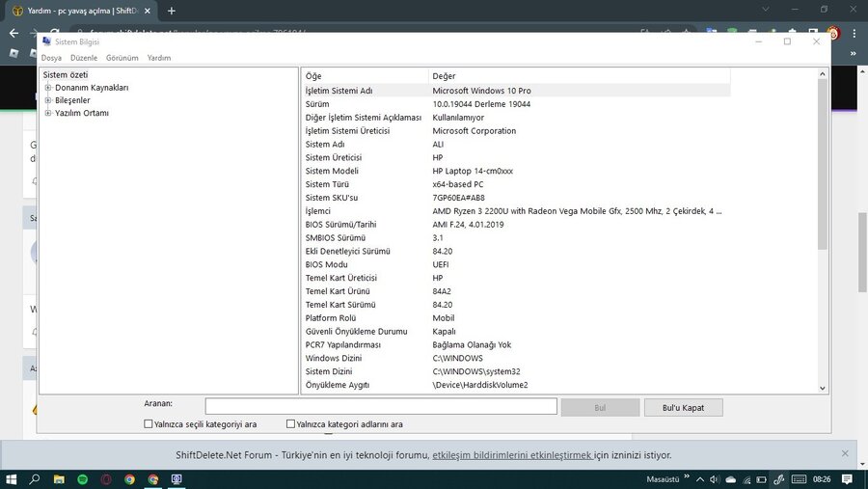Screen dimensions: 868x489
Task: Switch to second Chrome window on taskbar
Action: point(153,479)
